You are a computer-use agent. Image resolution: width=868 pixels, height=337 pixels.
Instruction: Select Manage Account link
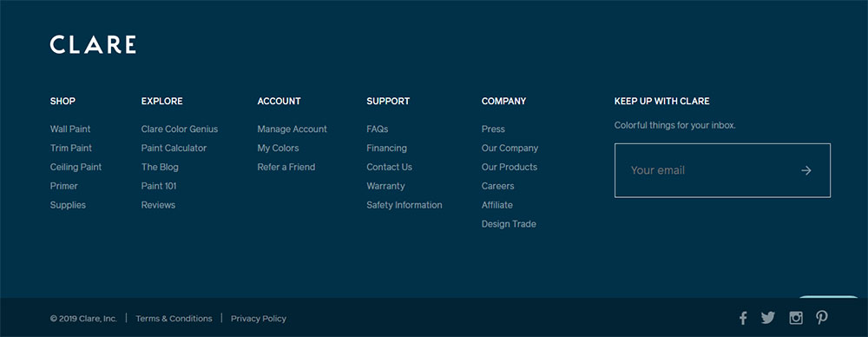click(293, 129)
